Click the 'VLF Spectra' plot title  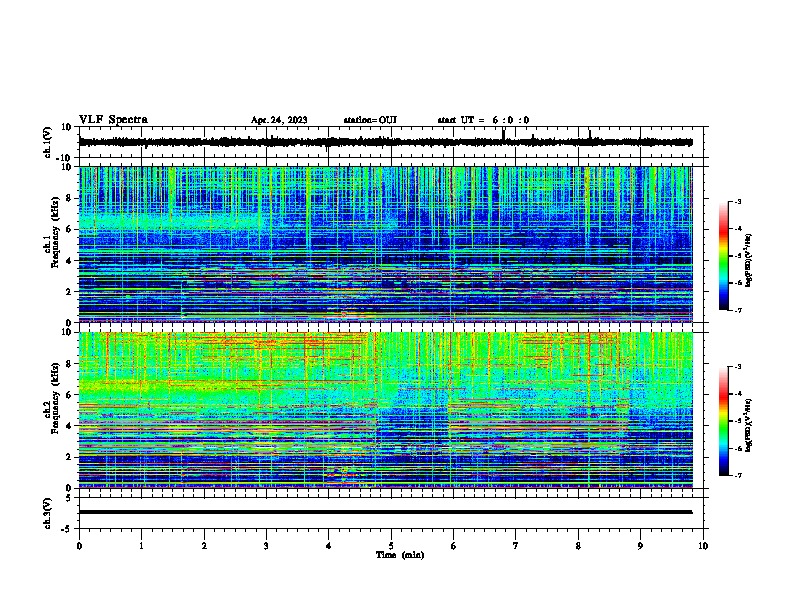pyautogui.click(x=113, y=120)
